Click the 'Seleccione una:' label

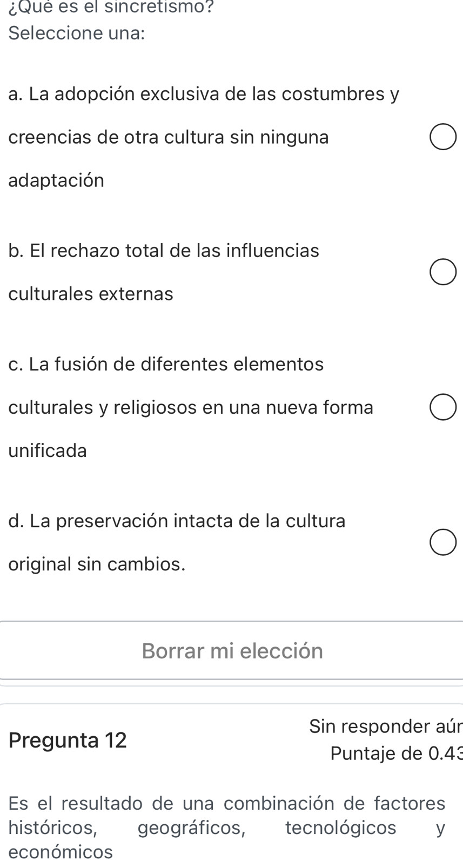(x=77, y=33)
